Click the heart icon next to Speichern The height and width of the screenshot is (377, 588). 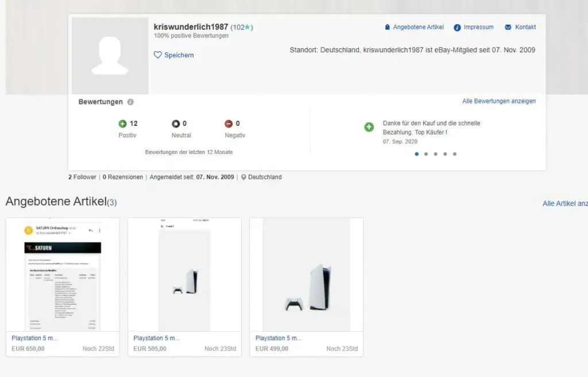(x=158, y=55)
